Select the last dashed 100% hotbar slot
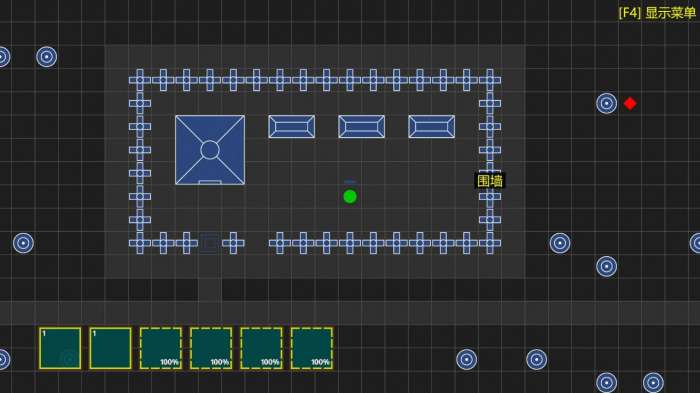 tap(312, 348)
